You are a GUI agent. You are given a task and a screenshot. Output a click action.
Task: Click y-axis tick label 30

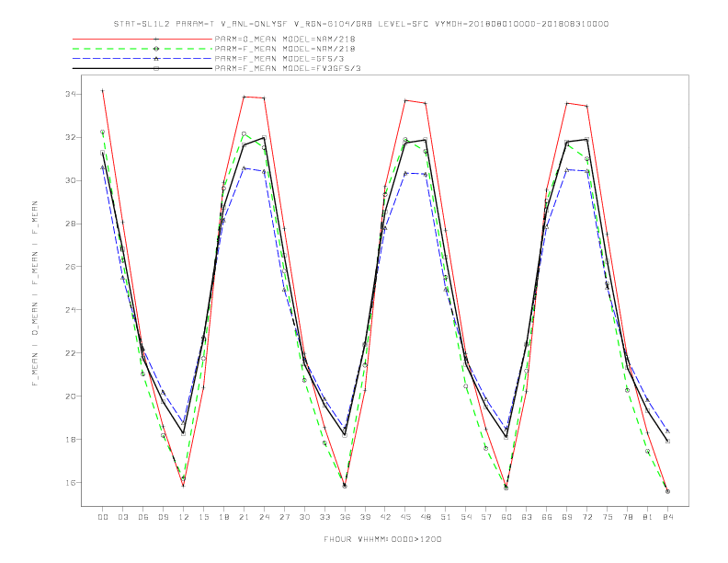click(x=71, y=180)
